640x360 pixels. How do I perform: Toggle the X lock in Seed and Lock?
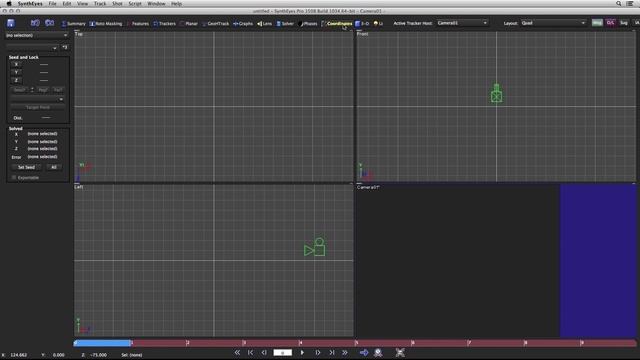[x=16, y=64]
